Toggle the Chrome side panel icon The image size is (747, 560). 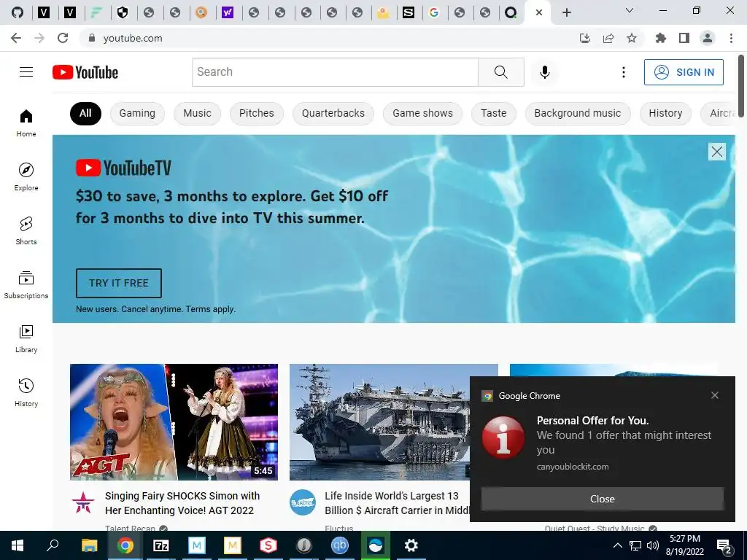click(684, 38)
